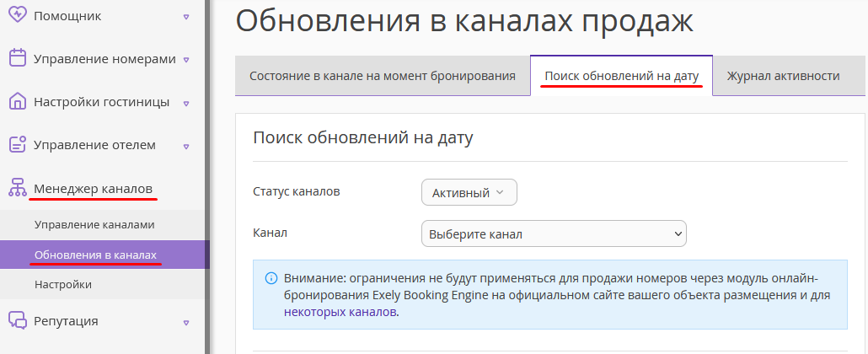Expand the Управление отелем arrow
Image resolution: width=868 pixels, height=354 pixels.
[x=186, y=147]
